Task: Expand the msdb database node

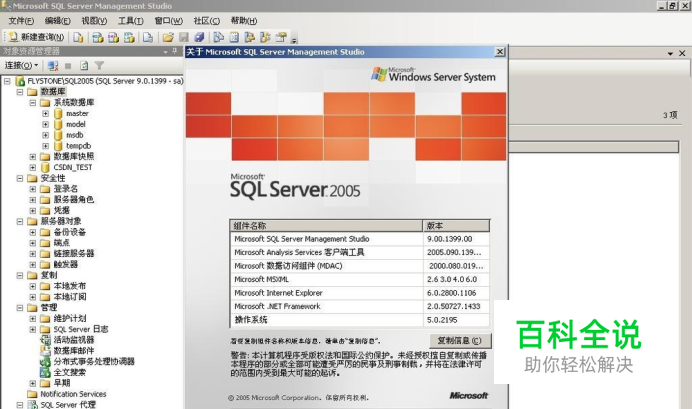Action: tap(45, 135)
